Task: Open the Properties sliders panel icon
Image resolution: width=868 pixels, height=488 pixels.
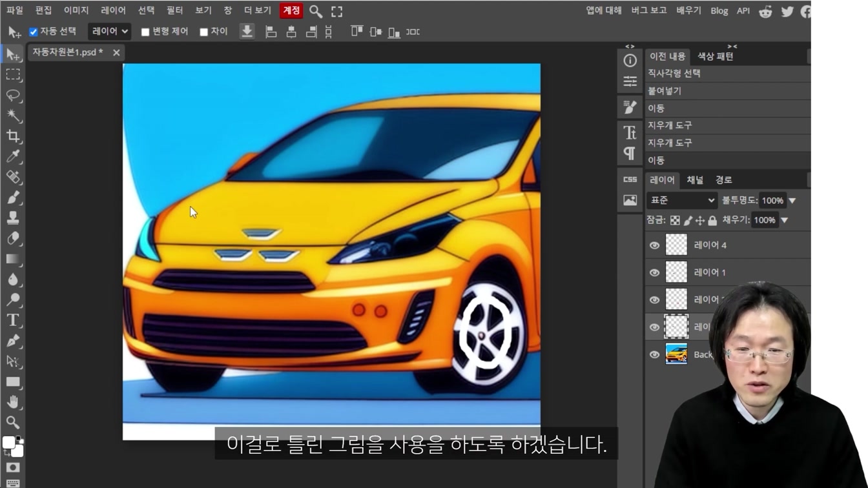Action: pos(630,81)
